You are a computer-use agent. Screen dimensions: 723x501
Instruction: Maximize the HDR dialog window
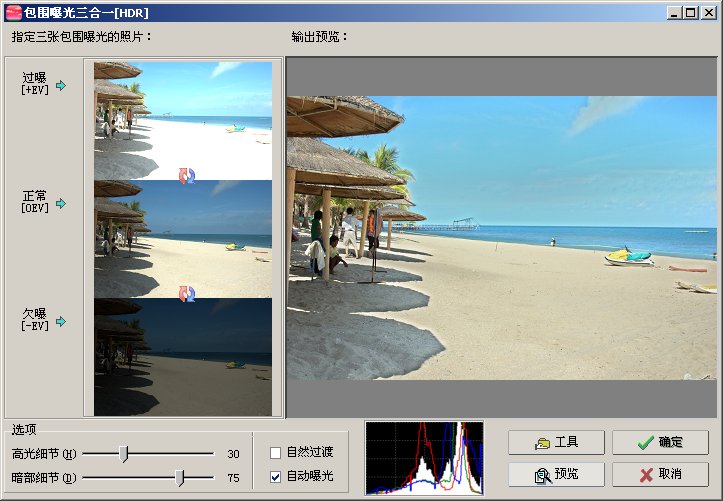click(x=691, y=13)
